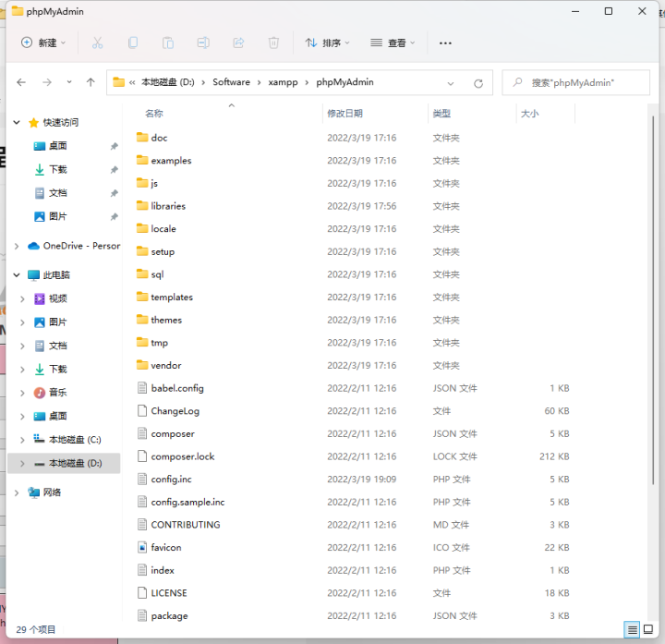665x644 pixels.
Task: Switch to large thumbnails view icon
Action: pos(648,629)
